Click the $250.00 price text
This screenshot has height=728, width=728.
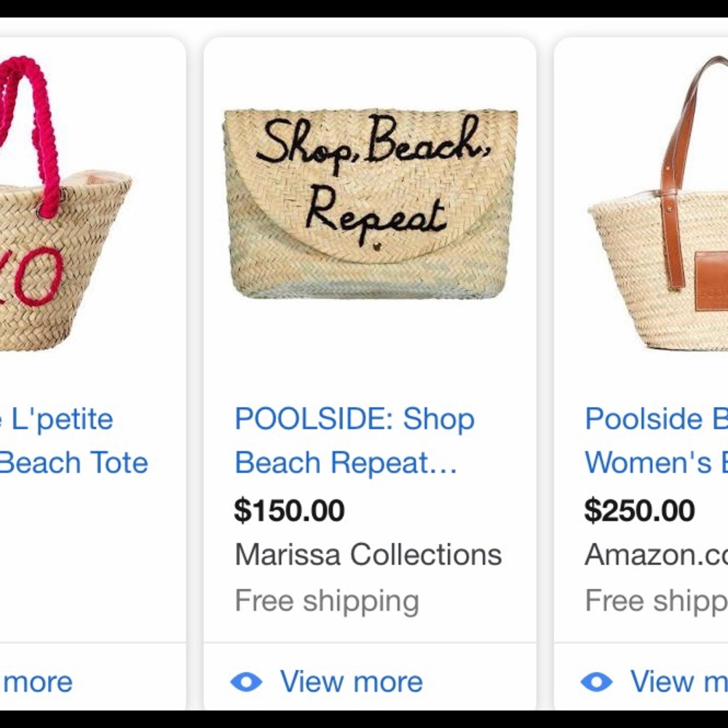point(639,511)
